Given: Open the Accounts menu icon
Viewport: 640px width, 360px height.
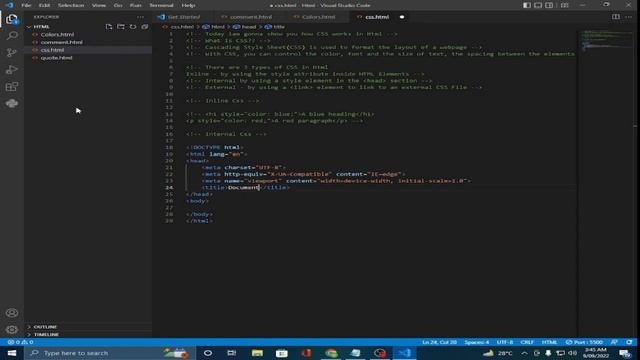Looking at the screenshot, I should pyautogui.click(x=12, y=313).
